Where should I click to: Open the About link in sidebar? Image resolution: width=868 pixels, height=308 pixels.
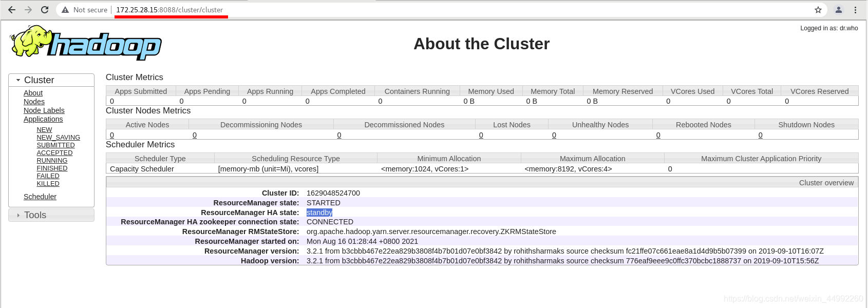click(x=33, y=93)
